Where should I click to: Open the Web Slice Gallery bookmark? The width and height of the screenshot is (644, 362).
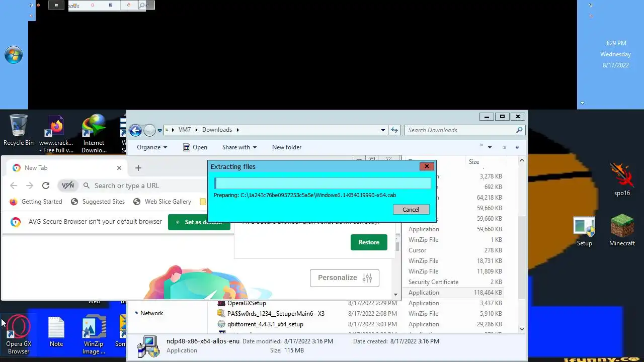pos(162,202)
